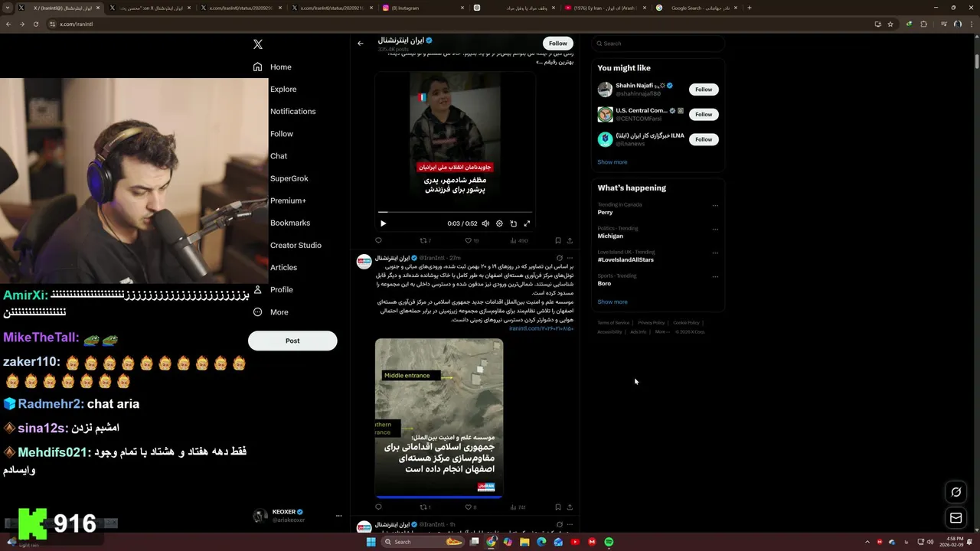This screenshot has width=980, height=551.
Task: Bookmark the satellite image post
Action: point(557,507)
